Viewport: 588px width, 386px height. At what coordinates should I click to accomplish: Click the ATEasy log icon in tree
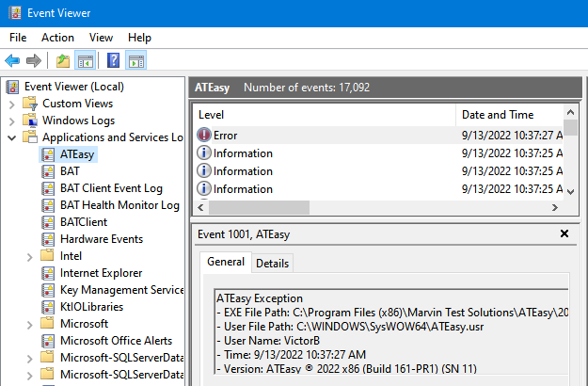[48, 154]
